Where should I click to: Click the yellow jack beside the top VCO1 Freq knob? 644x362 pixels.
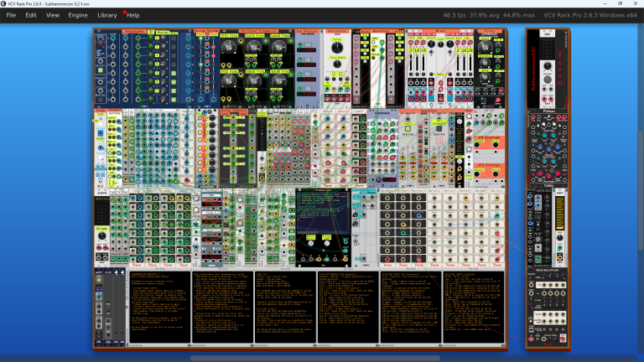[241, 40]
